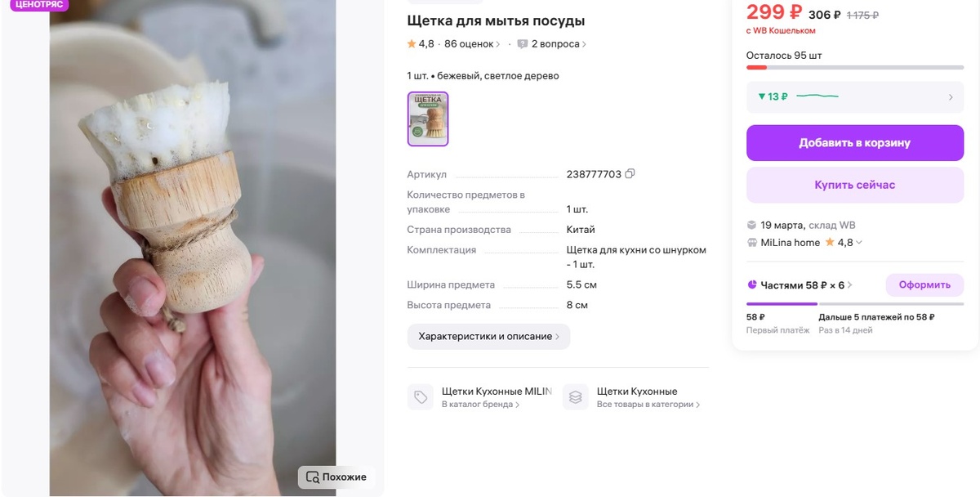The image size is (980, 497).
Task: Select the beige brush color thumbnail
Action: [428, 119]
